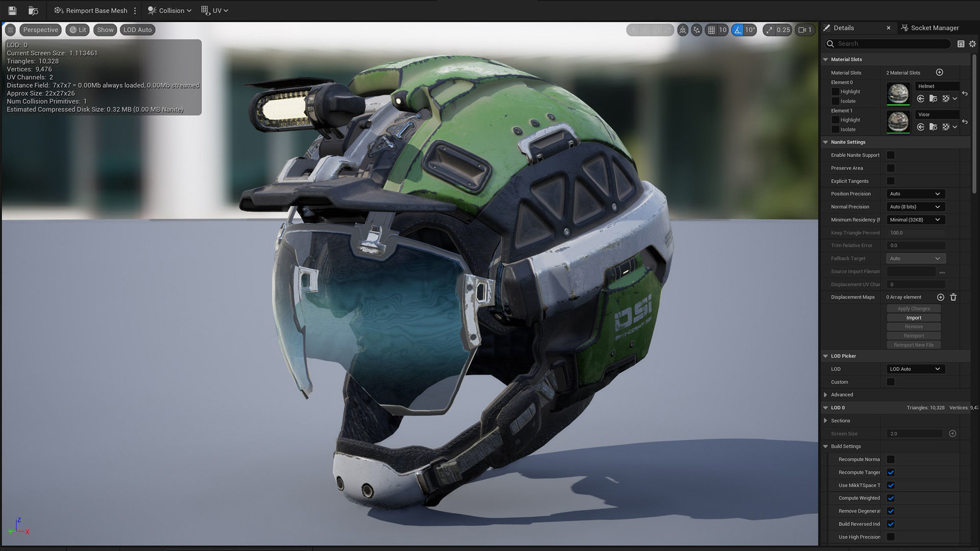Screen dimensions: 980x551
Task: Check Use High Precision option
Action: click(891, 537)
